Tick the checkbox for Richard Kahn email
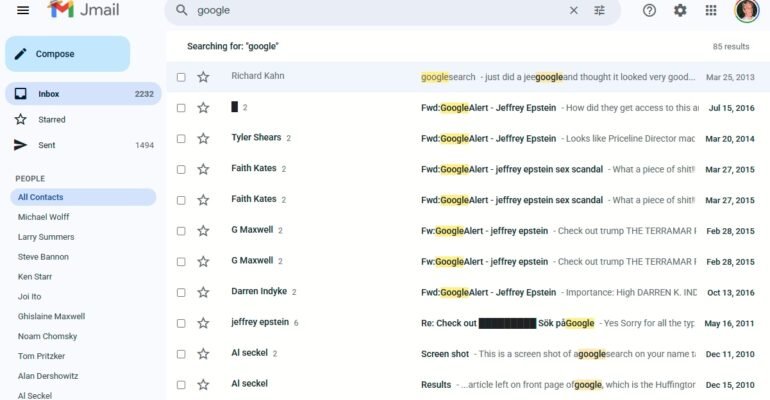This screenshot has width=770, height=400. [x=181, y=77]
